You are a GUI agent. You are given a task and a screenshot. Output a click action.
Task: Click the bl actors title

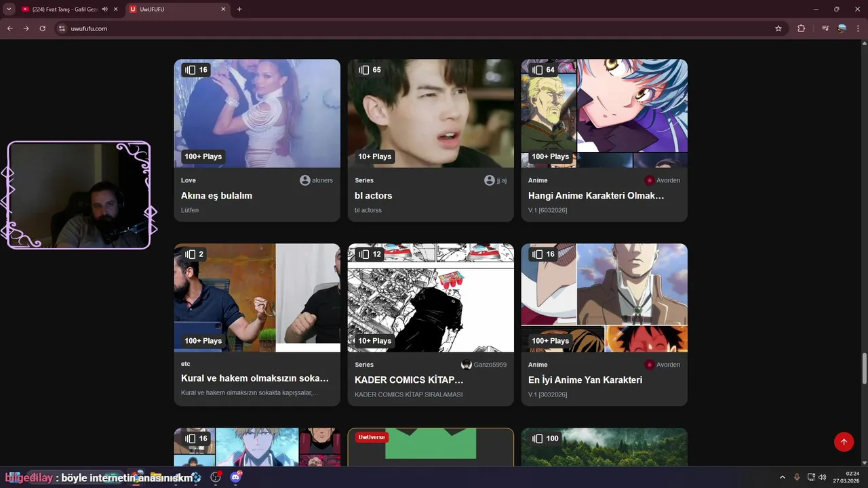373,196
